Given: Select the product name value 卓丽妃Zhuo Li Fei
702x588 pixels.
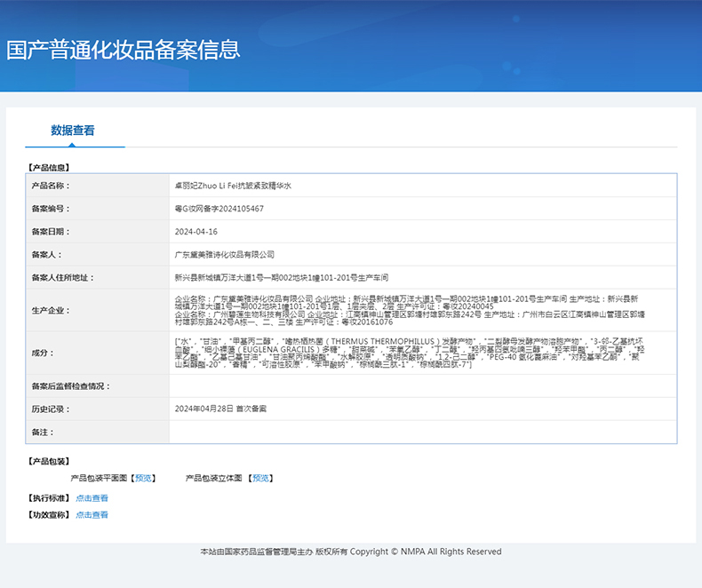Looking at the screenshot, I should click(233, 186).
